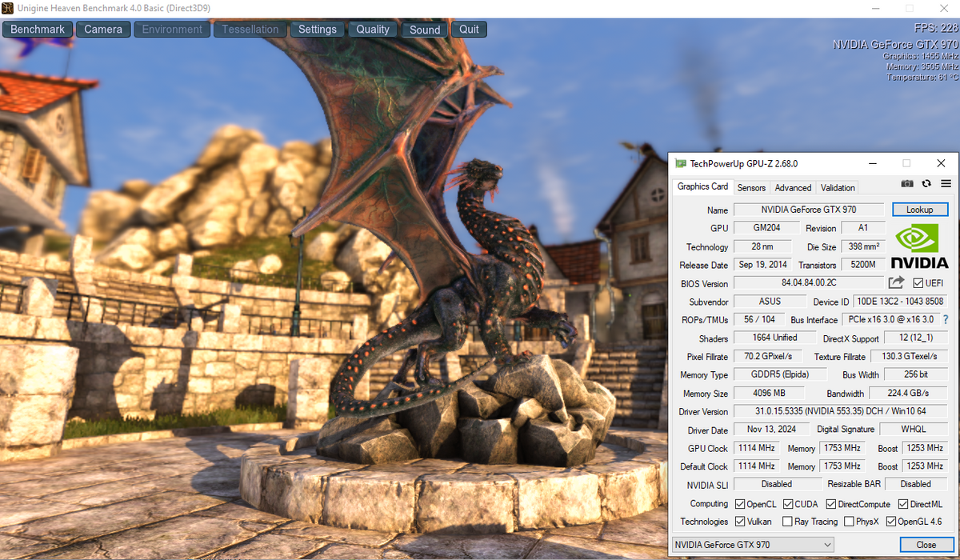The image size is (960, 560).
Task: Click the BIOS export share icon
Action: [x=896, y=282]
